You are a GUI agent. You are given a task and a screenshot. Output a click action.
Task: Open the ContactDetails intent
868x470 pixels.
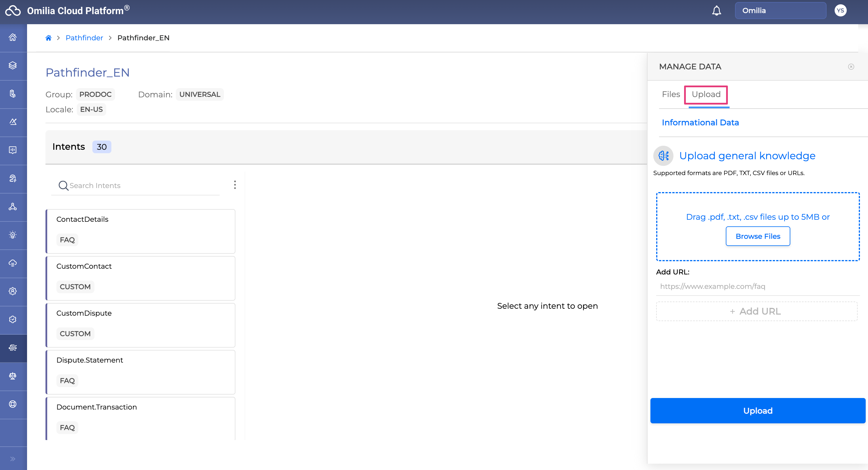pos(140,231)
